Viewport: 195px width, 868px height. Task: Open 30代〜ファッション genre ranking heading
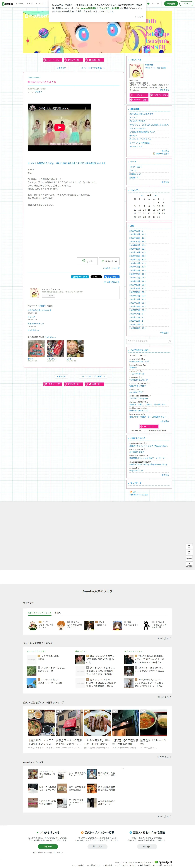(x=133, y=651)
